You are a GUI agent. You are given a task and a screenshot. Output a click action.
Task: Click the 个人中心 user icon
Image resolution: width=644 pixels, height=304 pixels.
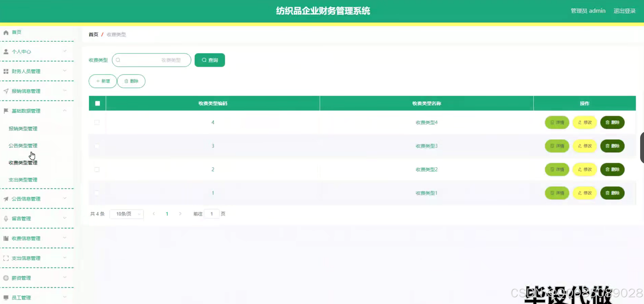(5, 51)
